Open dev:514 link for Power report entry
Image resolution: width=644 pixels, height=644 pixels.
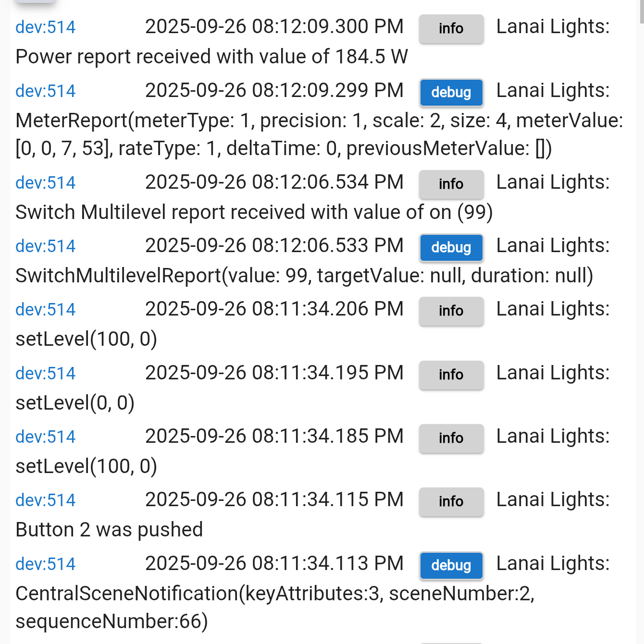pos(45,27)
